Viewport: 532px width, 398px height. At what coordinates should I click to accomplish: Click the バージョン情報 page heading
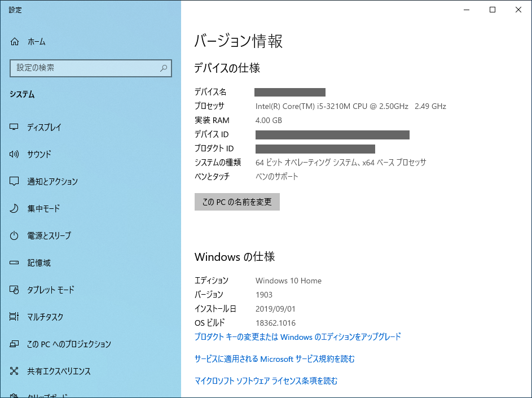pyautogui.click(x=238, y=41)
